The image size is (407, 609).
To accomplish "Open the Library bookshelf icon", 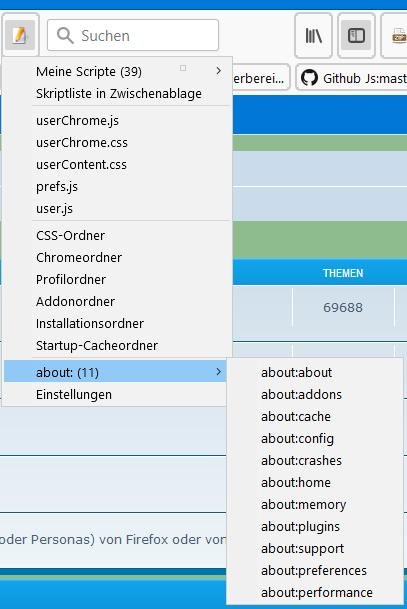I will click(x=313, y=35).
